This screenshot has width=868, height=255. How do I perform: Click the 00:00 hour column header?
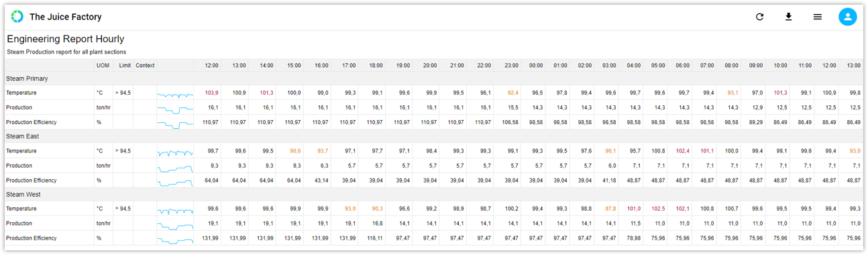[x=536, y=66]
